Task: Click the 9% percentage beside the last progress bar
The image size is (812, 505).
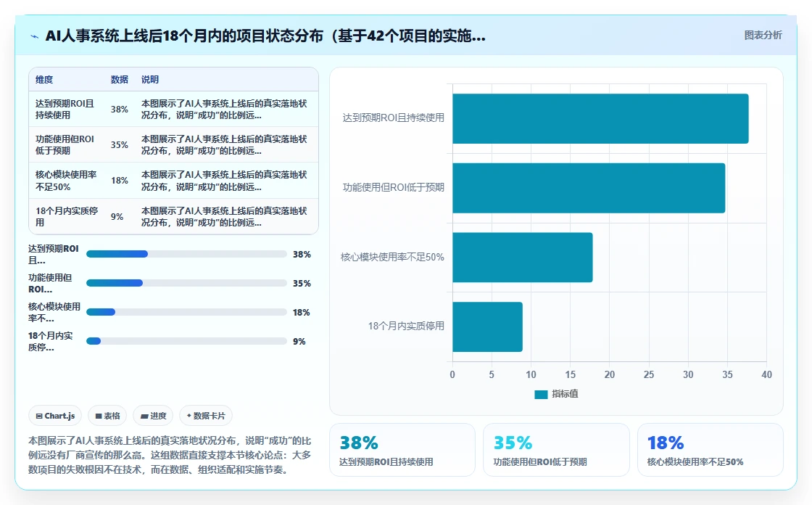Action: [x=299, y=342]
